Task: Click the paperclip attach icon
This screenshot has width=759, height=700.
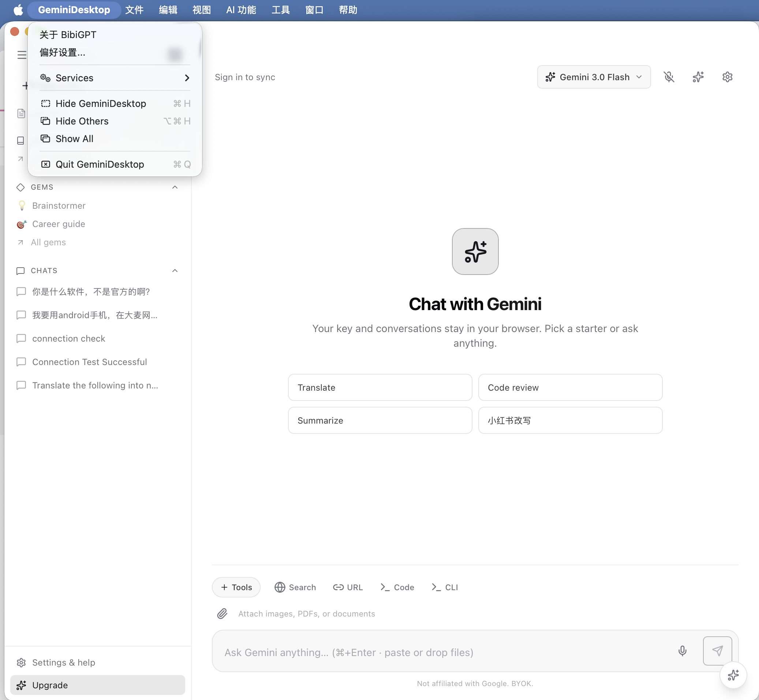Action: coord(222,614)
